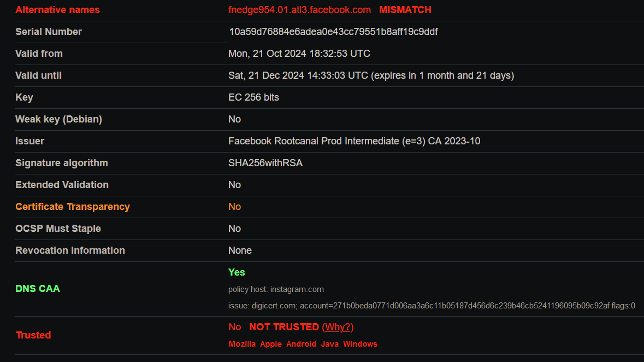Click the "(Why?)" not trusted link
This screenshot has height=362, width=644.
[x=338, y=327]
